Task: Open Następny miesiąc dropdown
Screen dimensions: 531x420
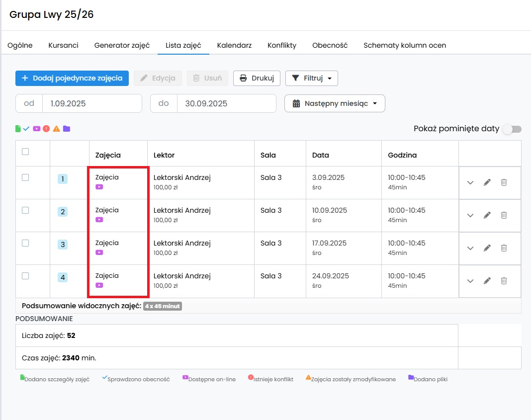Action: pos(335,103)
